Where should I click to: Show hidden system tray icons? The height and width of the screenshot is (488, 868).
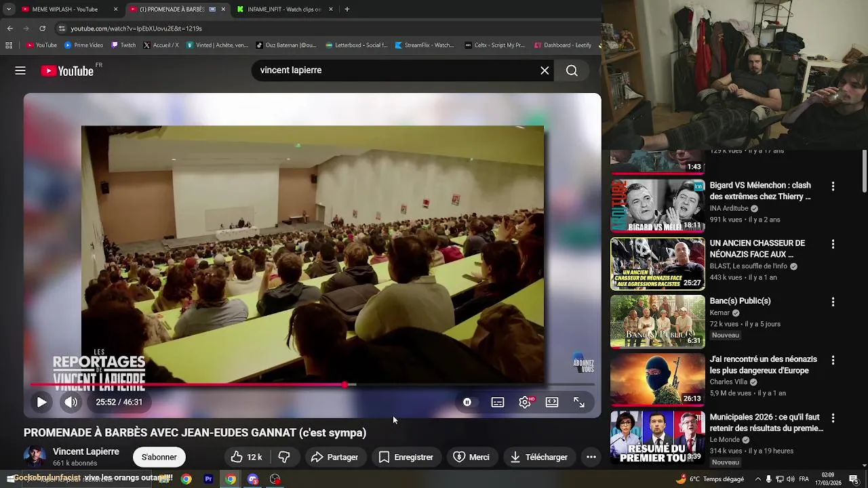coord(758,479)
